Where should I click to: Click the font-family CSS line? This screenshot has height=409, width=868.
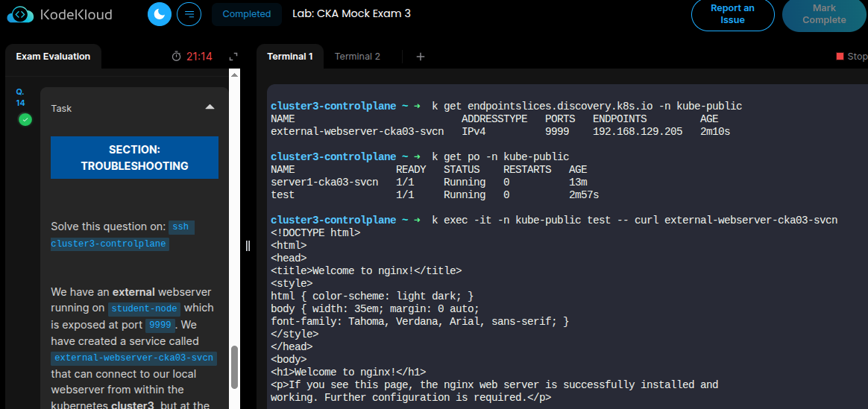point(420,321)
